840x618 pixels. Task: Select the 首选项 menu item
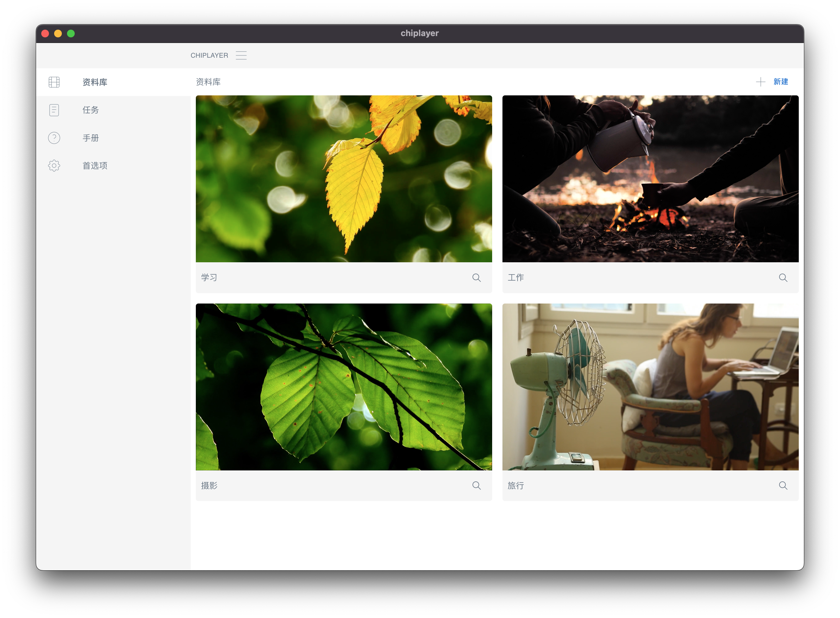click(x=95, y=166)
